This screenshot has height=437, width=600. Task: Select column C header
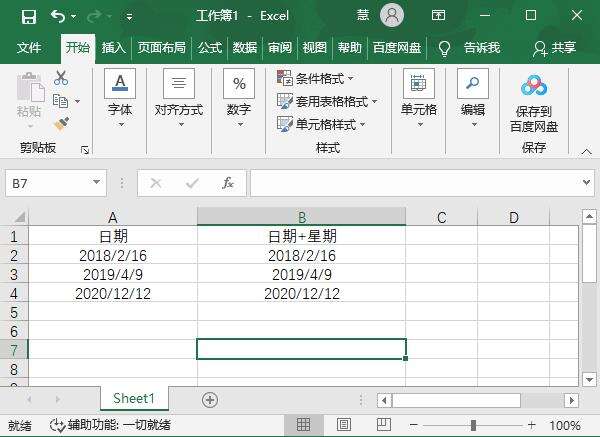pyautogui.click(x=442, y=217)
